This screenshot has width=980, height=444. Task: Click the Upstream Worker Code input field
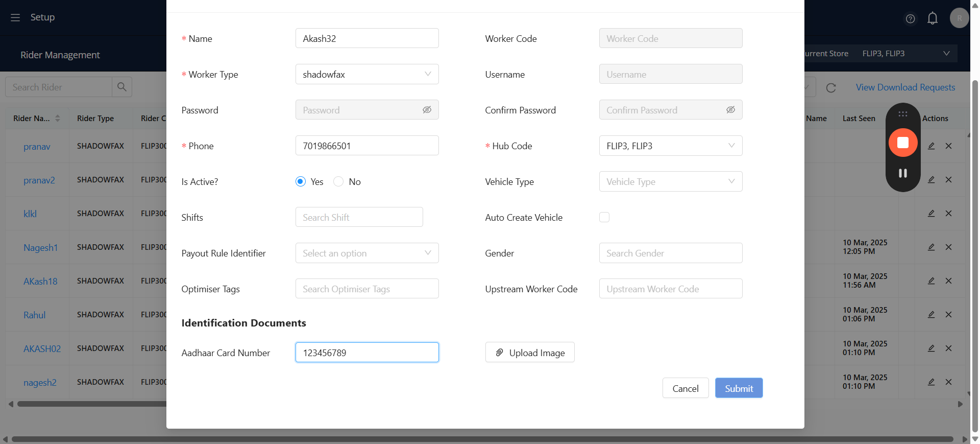(x=670, y=289)
